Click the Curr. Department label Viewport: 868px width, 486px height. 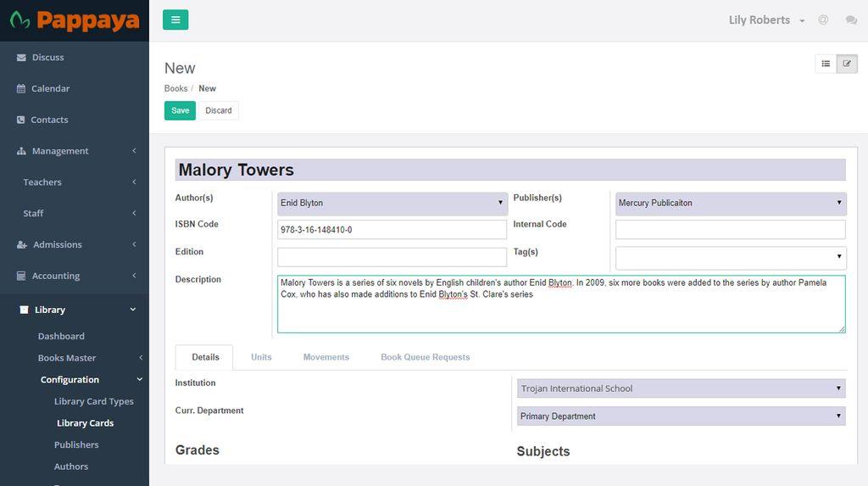click(x=209, y=411)
